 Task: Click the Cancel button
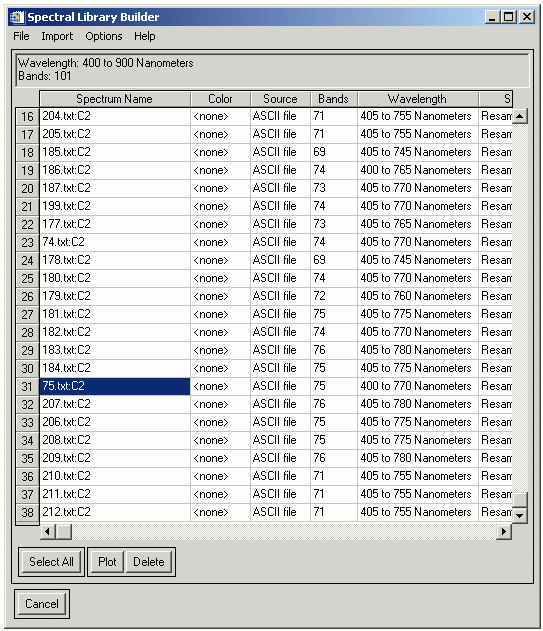pos(42,604)
